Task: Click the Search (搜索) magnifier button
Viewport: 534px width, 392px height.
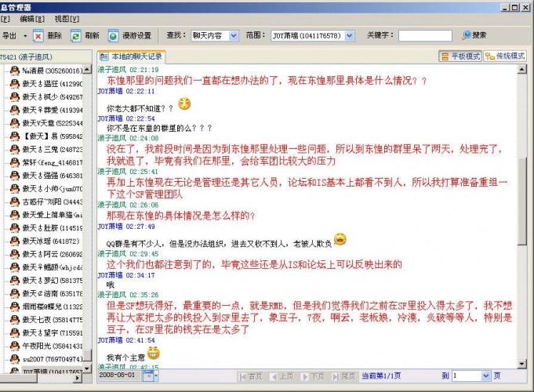Action: click(467, 35)
